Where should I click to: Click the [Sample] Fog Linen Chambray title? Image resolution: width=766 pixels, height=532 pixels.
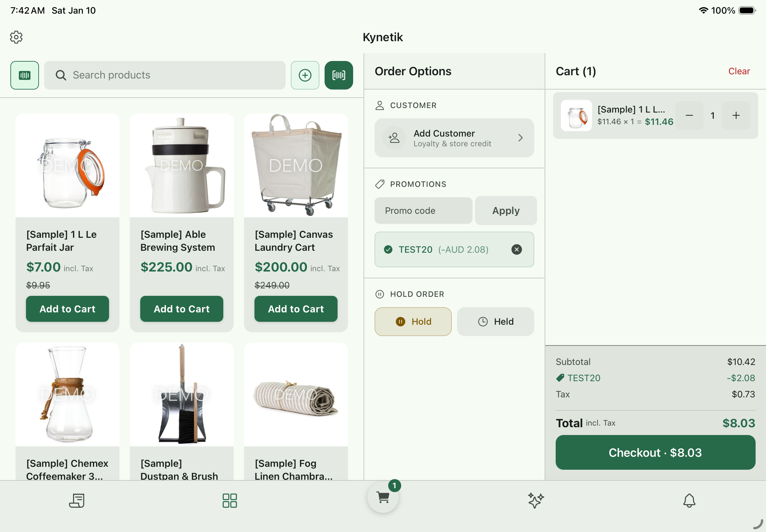293,470
